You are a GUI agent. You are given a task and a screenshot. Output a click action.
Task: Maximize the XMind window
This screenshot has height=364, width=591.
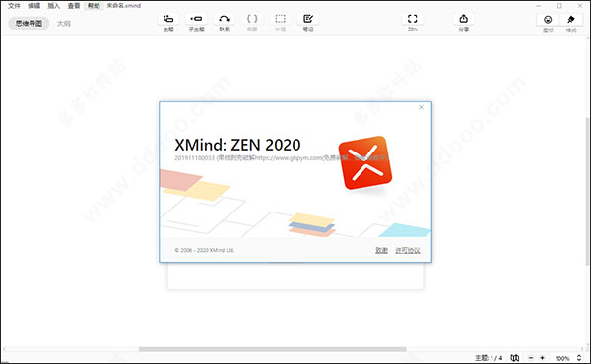pyautogui.click(x=559, y=6)
